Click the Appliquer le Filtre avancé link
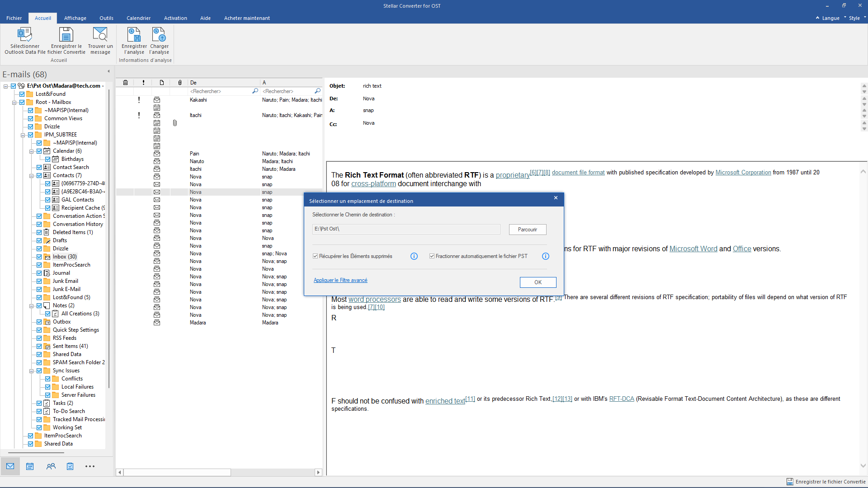This screenshot has height=488, width=868. pyautogui.click(x=341, y=280)
